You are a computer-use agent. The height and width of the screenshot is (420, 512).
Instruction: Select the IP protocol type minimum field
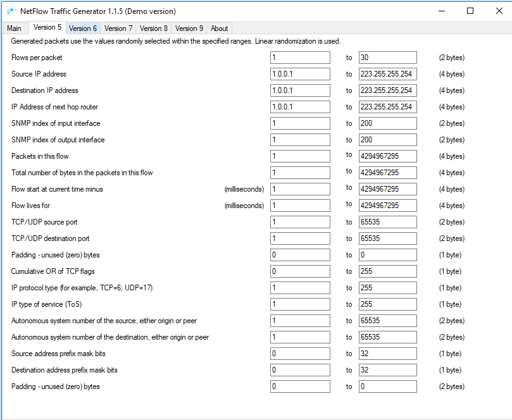[300, 288]
